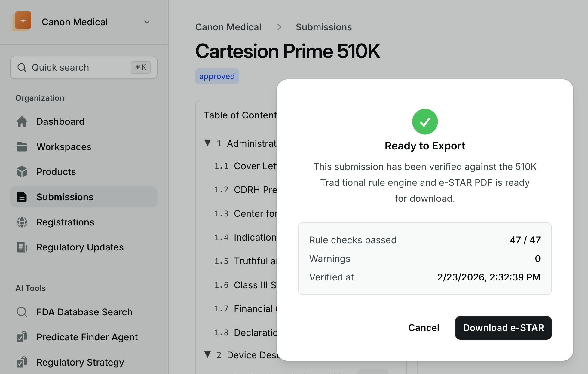Collapse section 1 Administrative in contents
Viewport: 588px width, 374px height.
click(207, 143)
